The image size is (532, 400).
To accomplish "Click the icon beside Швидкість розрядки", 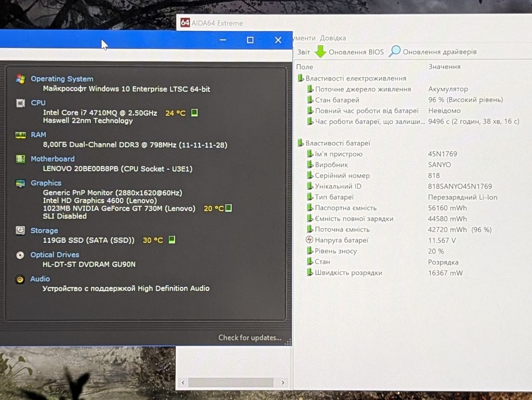I will tap(310, 272).
